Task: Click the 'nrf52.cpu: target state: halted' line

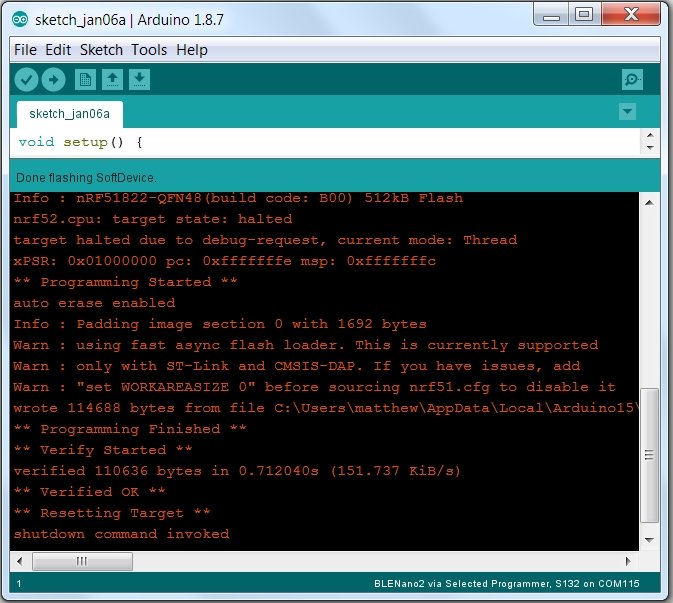Action: click(152, 219)
